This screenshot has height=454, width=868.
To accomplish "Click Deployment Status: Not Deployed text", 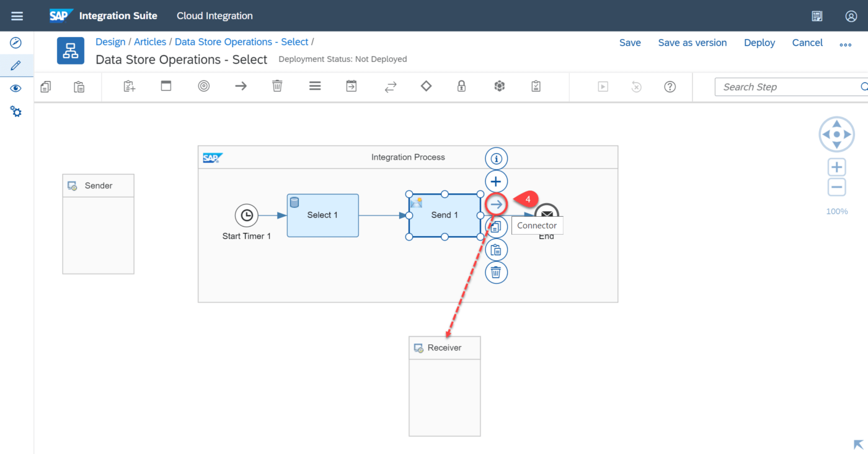I will (x=343, y=59).
